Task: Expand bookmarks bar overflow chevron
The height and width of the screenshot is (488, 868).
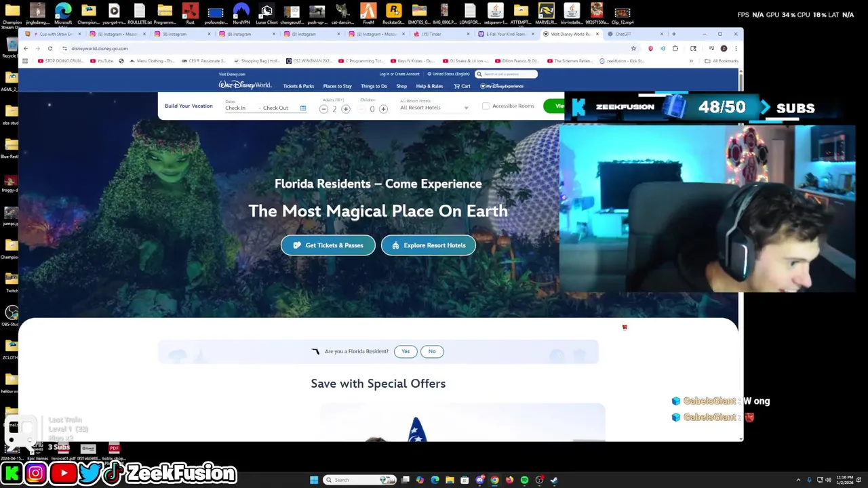Action: 691,61
